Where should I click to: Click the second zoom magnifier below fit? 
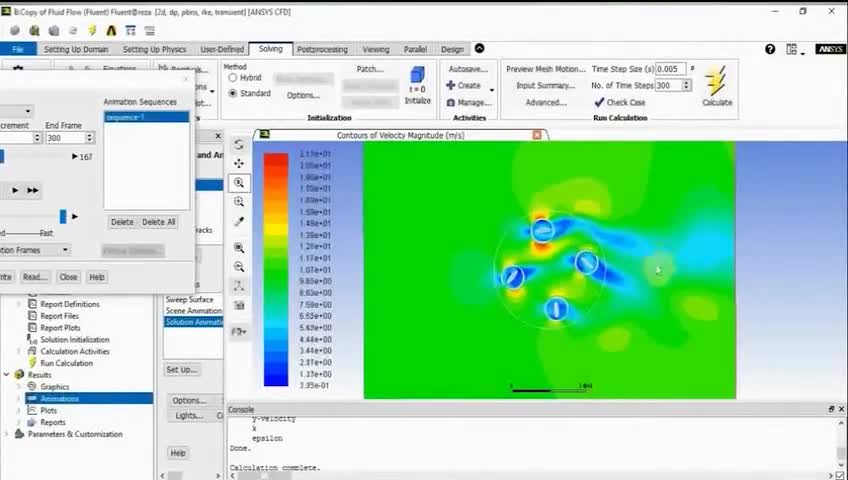click(238, 267)
